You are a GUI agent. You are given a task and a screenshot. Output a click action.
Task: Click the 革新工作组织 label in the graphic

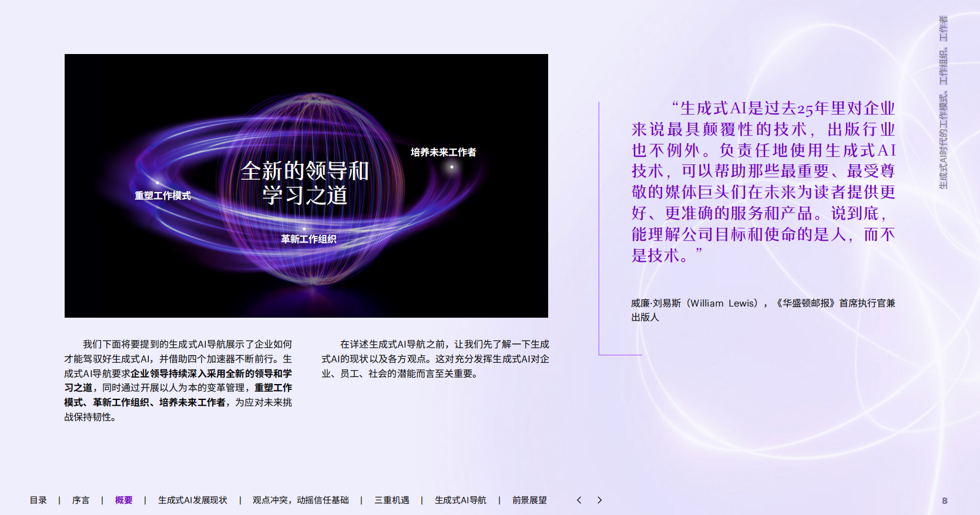tap(308, 239)
